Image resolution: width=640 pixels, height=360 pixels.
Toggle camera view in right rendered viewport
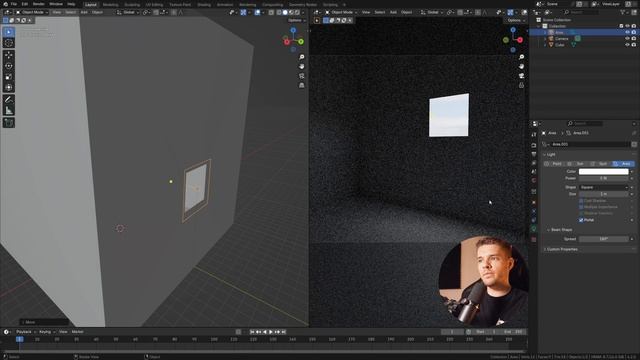click(x=521, y=76)
